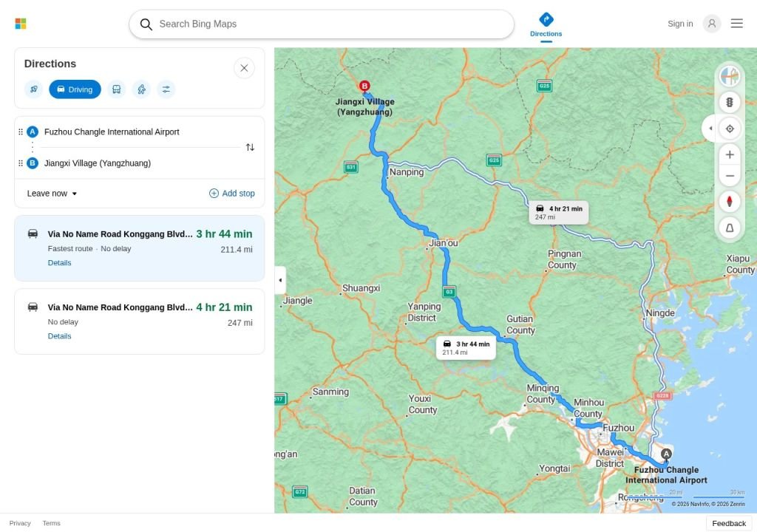Select the 4 hr 21 min map route label
The height and width of the screenshot is (532, 757).
click(x=559, y=212)
